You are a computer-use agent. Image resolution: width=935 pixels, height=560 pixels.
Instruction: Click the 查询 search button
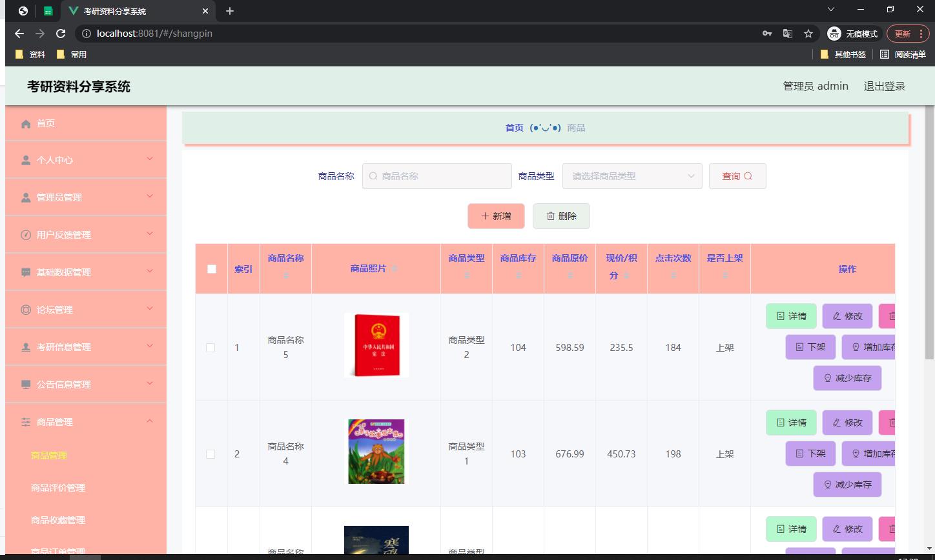[x=737, y=176]
